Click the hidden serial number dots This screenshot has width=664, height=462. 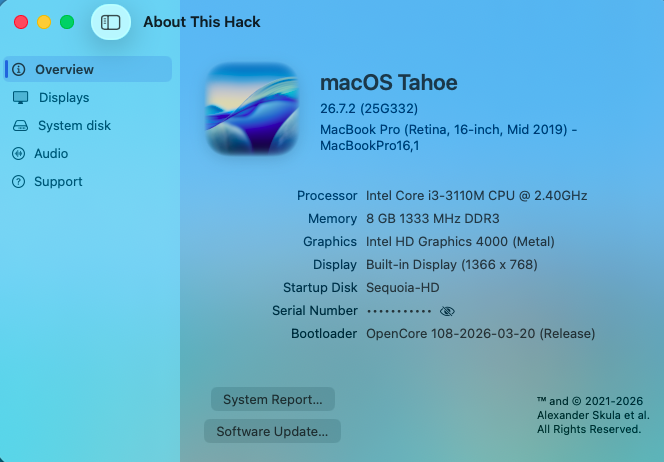point(399,311)
